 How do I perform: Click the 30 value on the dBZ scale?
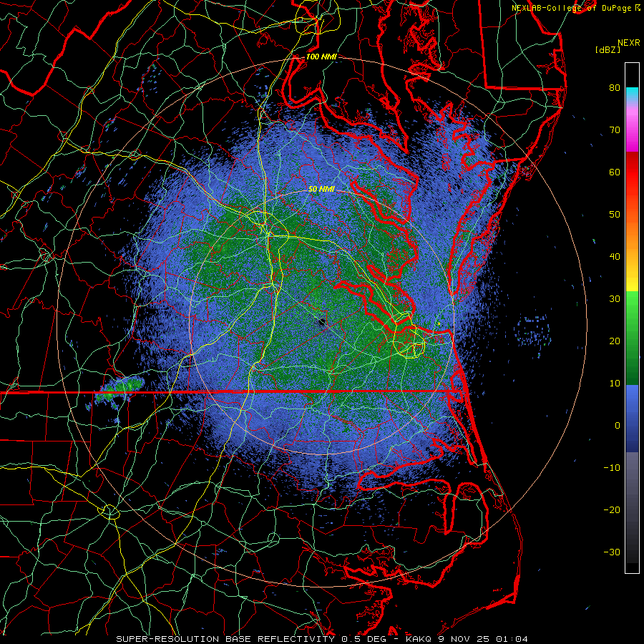coord(615,298)
